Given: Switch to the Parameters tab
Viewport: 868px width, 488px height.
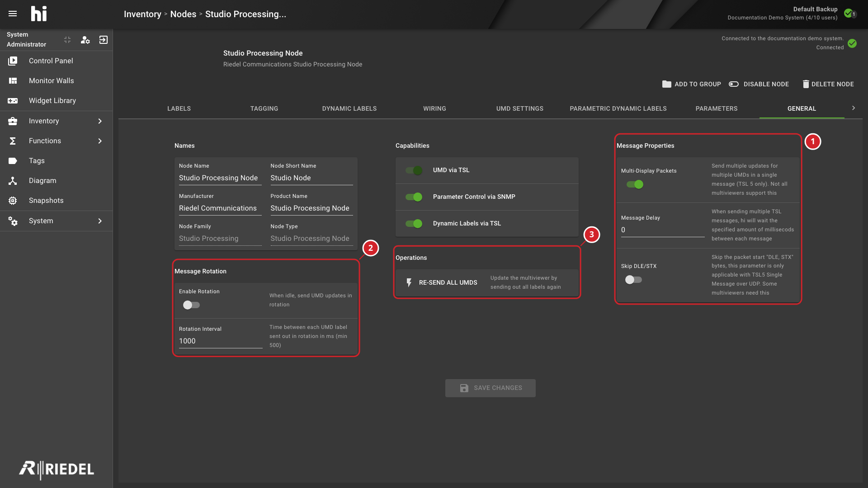Looking at the screenshot, I should 716,108.
